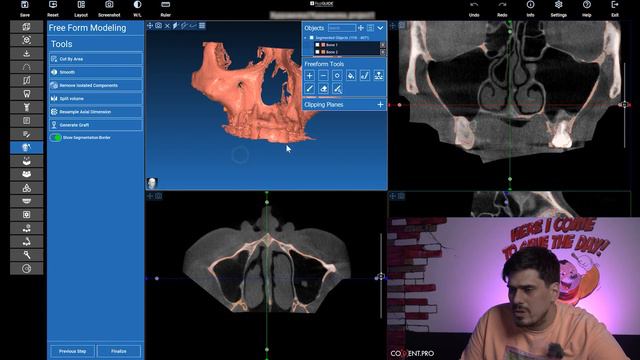Viewport: 640px width, 360px height.
Task: Click the 3D view move/pan icon
Action: [150, 26]
